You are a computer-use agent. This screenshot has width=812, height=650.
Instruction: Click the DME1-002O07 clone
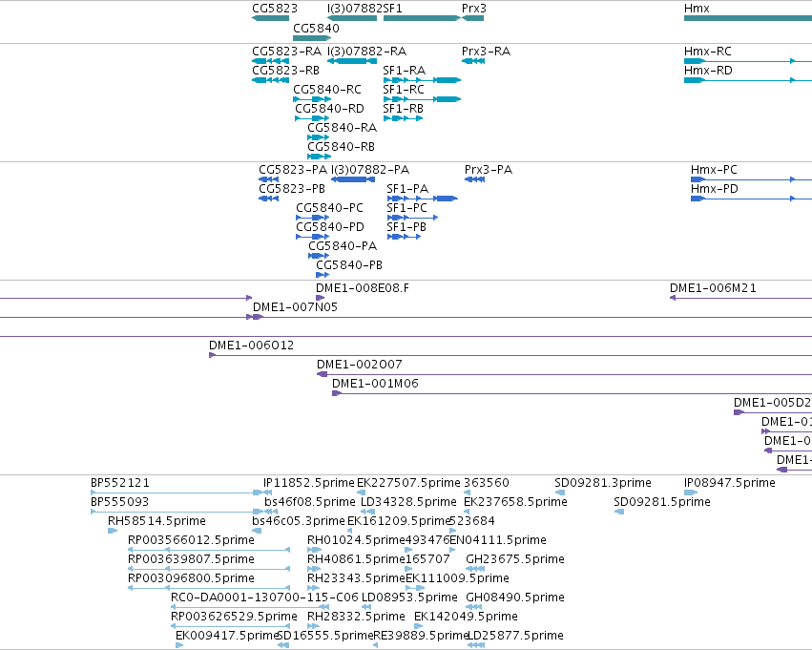(x=565, y=374)
